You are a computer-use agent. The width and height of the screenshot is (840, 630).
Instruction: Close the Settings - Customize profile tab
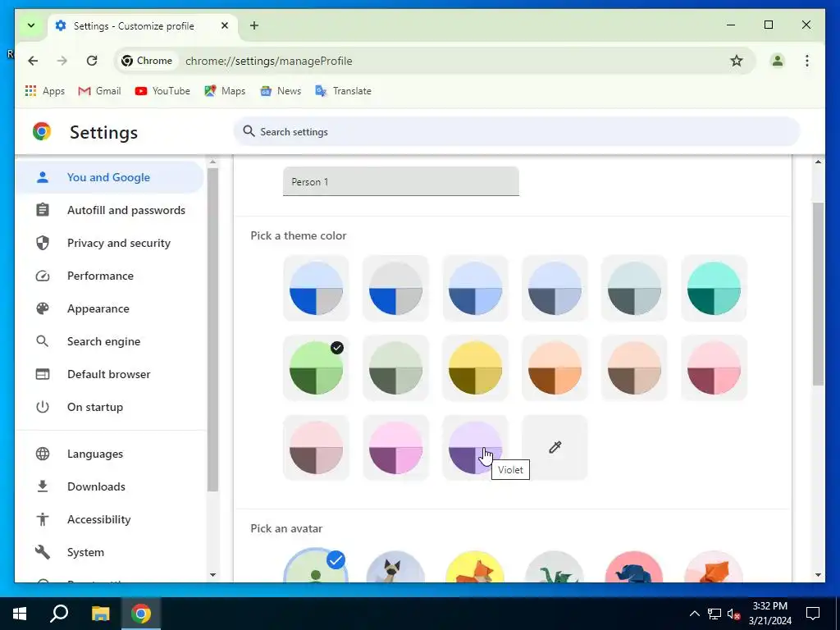225,25
